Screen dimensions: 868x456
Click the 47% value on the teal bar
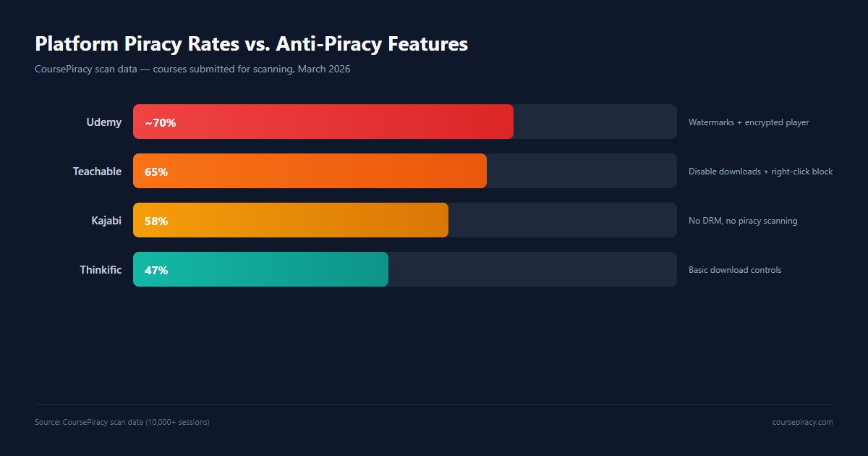tap(156, 271)
